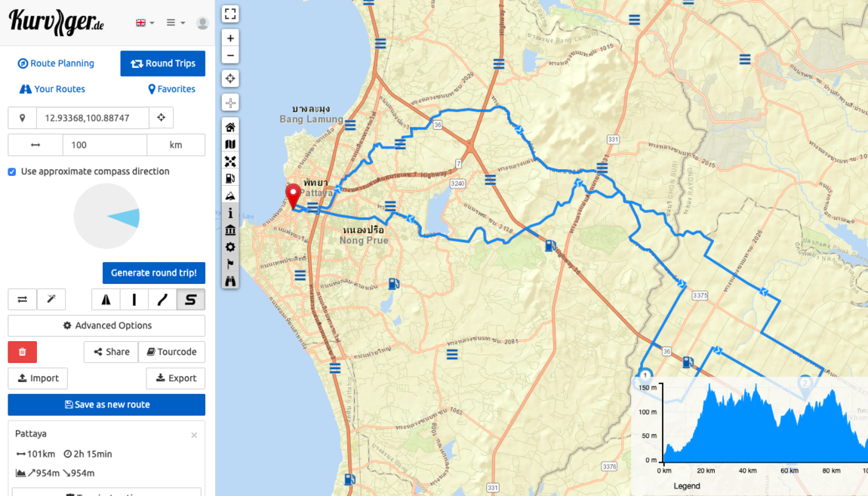Open the language flag dropdown
This screenshot has width=868, height=496.
(x=143, y=22)
